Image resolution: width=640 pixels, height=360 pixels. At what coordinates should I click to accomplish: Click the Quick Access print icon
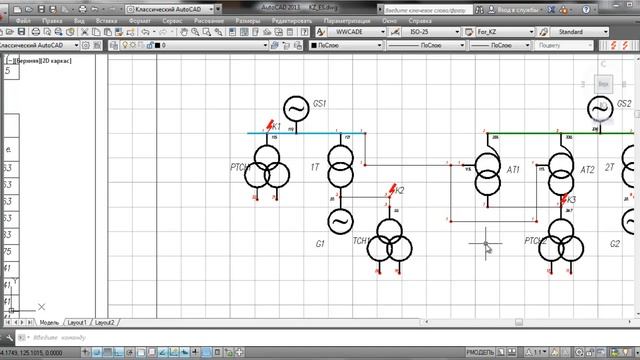point(82,9)
